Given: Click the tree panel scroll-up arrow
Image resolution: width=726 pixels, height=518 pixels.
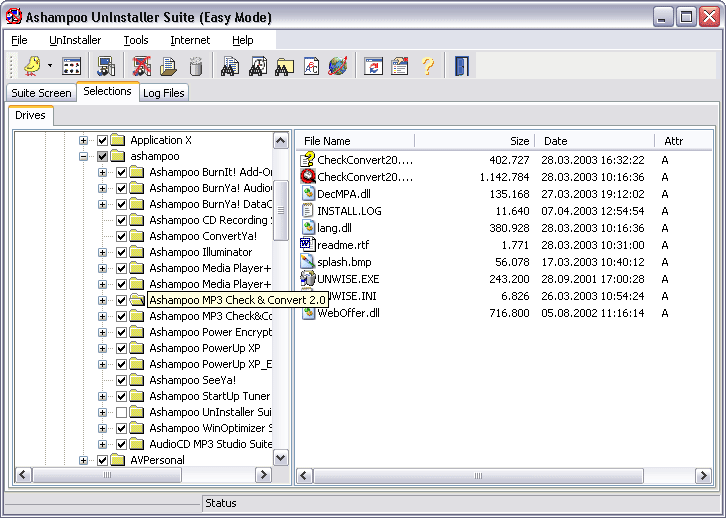Looking at the screenshot, I should 281,140.
